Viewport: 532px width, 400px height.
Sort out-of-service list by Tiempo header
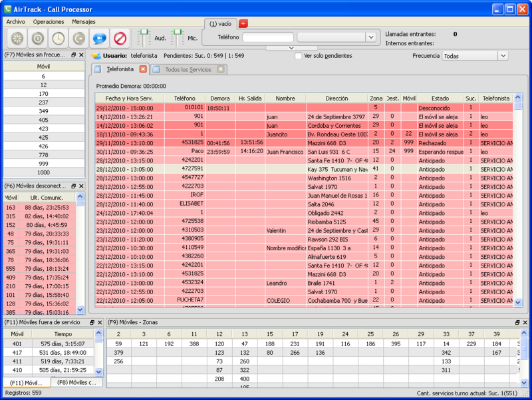pyautogui.click(x=63, y=334)
